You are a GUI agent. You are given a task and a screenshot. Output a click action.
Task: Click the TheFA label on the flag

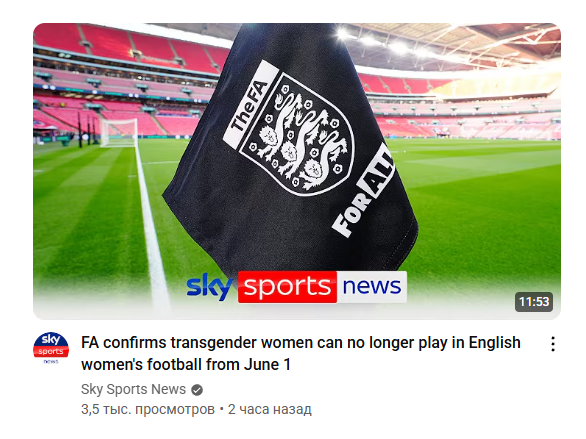[250, 106]
